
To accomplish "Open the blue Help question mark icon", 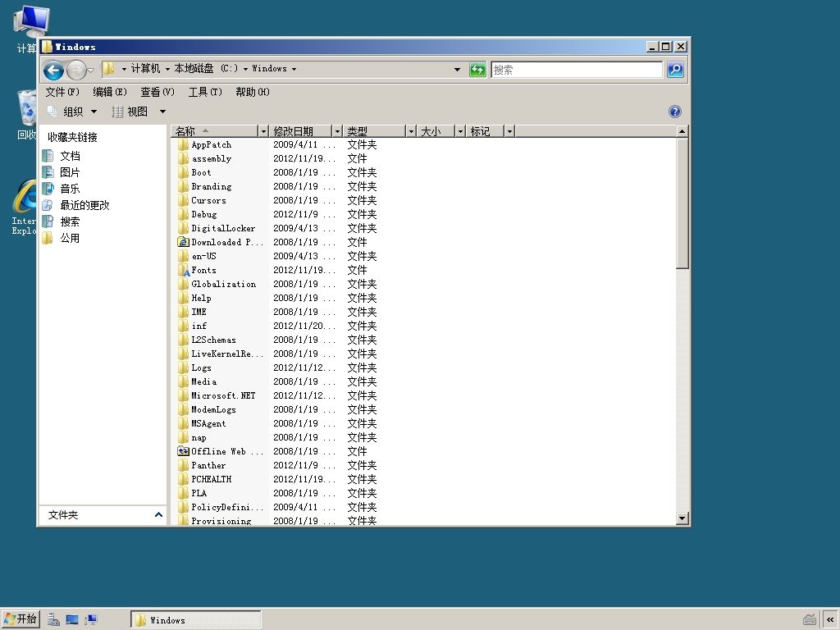I will (675, 112).
